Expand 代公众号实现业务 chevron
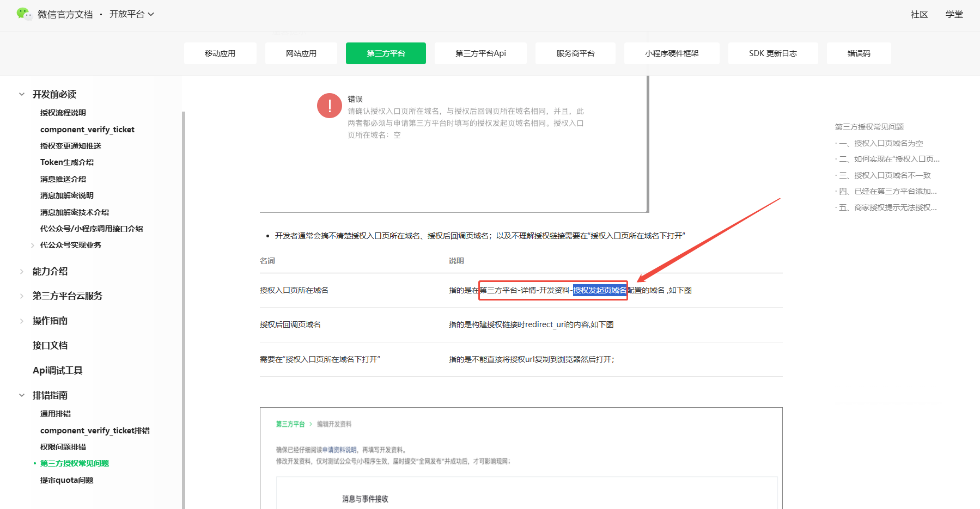Viewport: 980px width, 509px height. coord(33,246)
